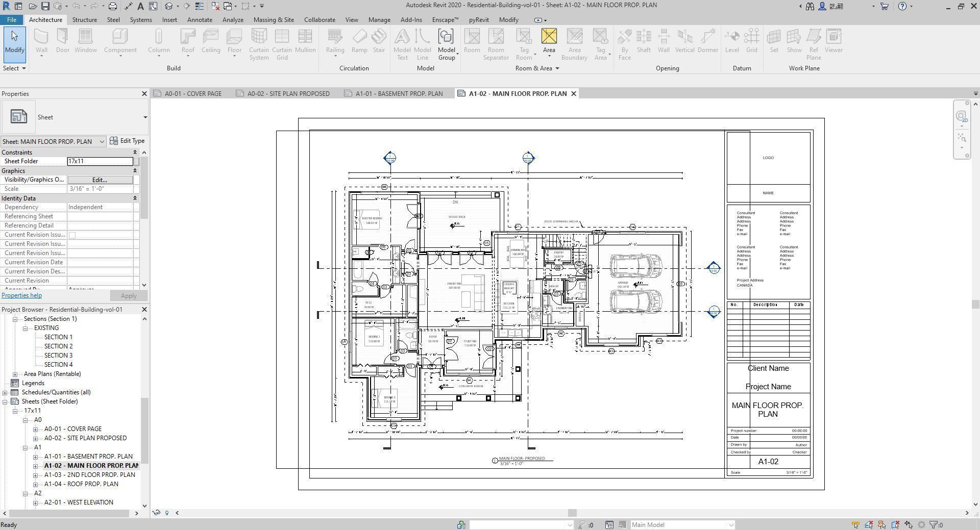Select the Model Text tool
The width and height of the screenshot is (980, 530).
click(x=402, y=45)
